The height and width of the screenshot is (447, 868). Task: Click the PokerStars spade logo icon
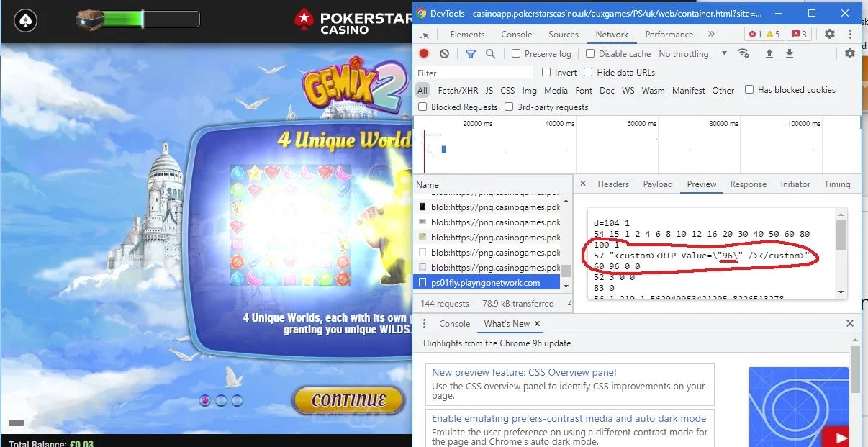pyautogui.click(x=25, y=19)
